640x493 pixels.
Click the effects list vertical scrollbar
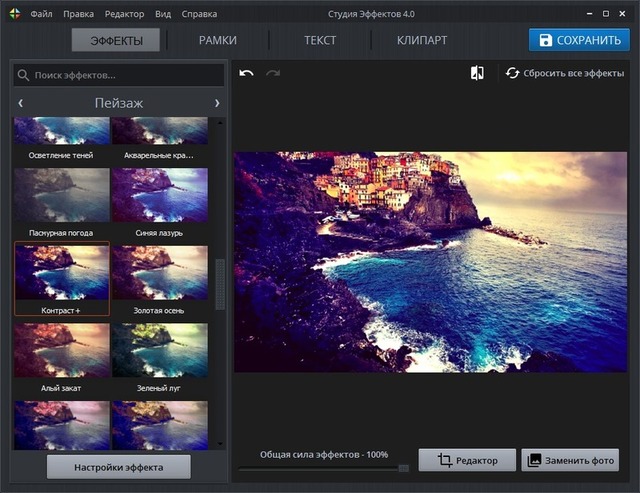tap(221, 285)
